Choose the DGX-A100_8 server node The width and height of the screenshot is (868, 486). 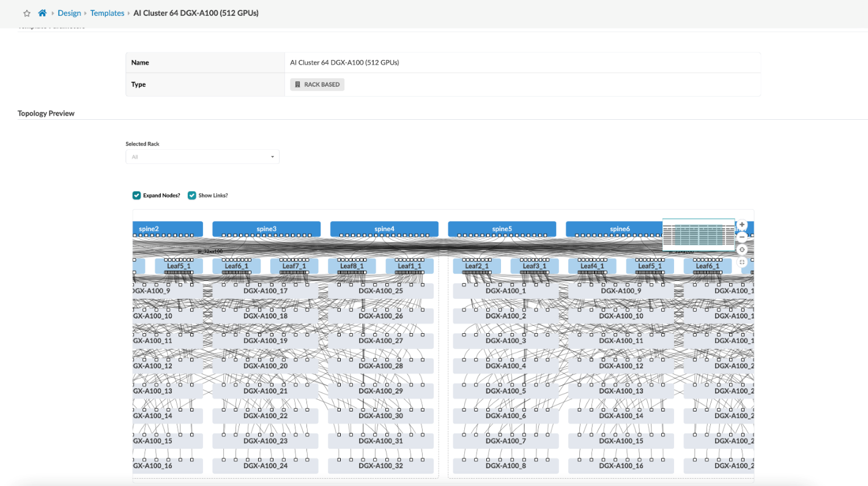(x=506, y=466)
